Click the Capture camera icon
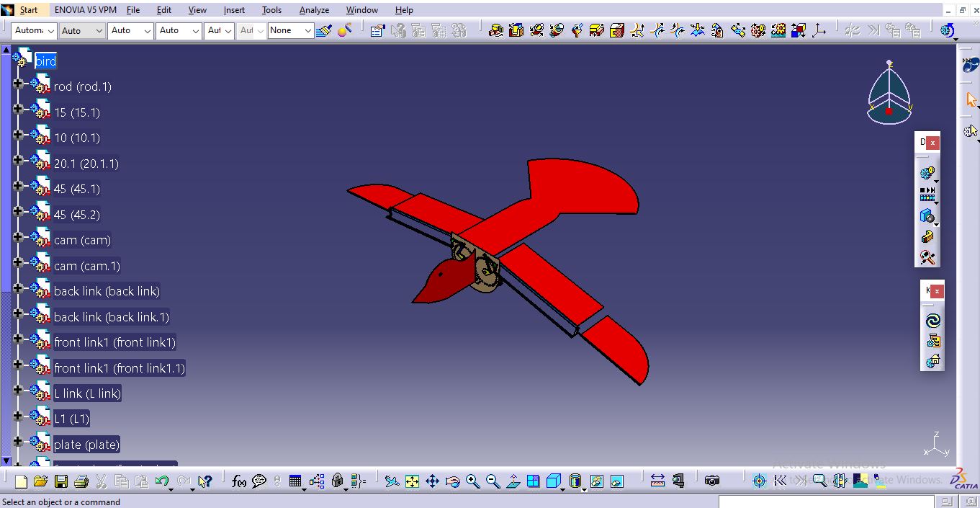Viewport: 980px width, 508px height. (712, 481)
